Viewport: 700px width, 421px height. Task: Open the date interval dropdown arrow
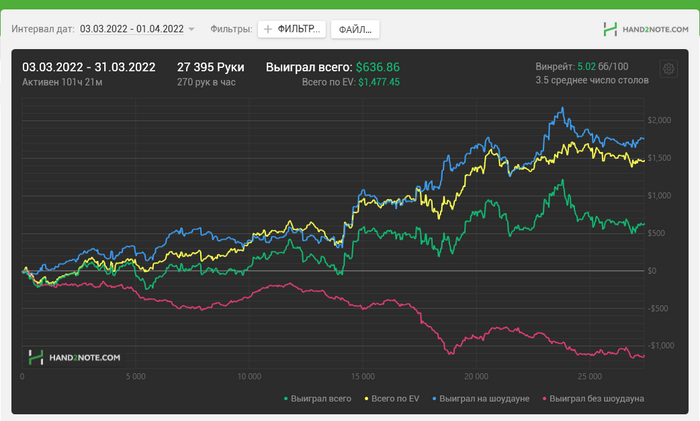(x=192, y=29)
